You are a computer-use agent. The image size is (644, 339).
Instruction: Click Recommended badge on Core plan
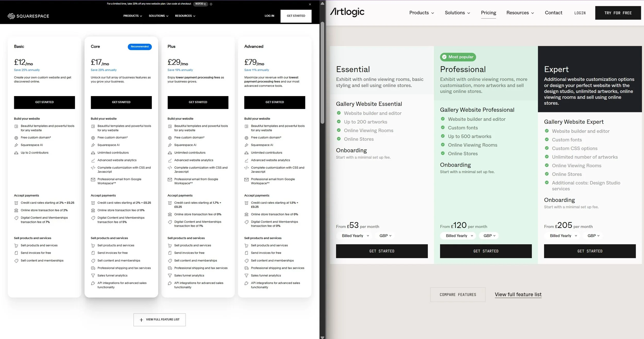point(140,47)
